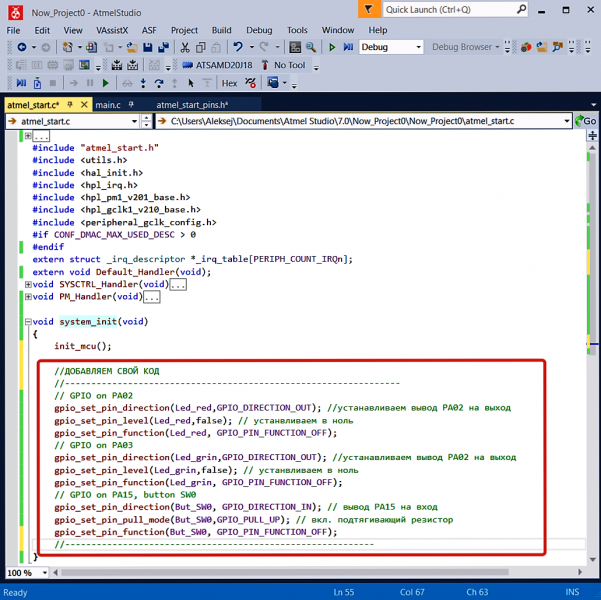Viewport: 601px width, 600px height.
Task: Click the Save All icon
Action: click(164, 47)
